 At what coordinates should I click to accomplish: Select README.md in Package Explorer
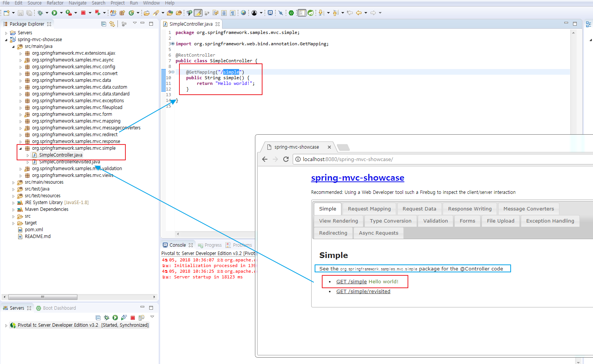[37, 237]
